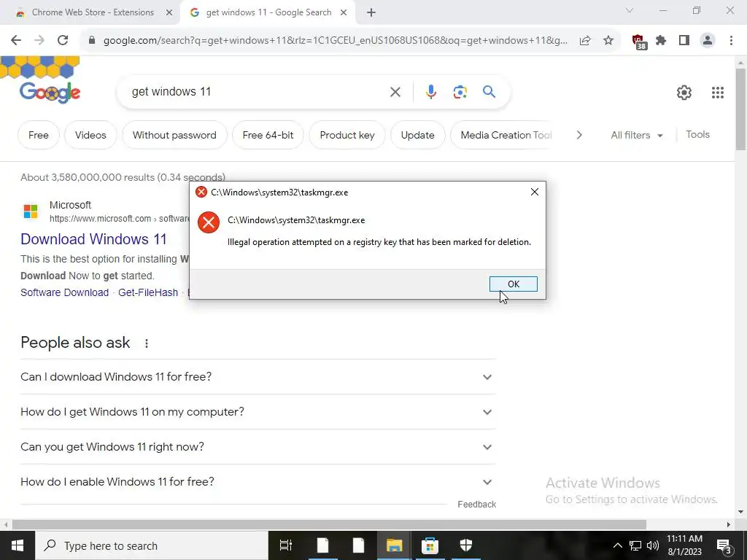Open the search Tools option

tap(698, 135)
